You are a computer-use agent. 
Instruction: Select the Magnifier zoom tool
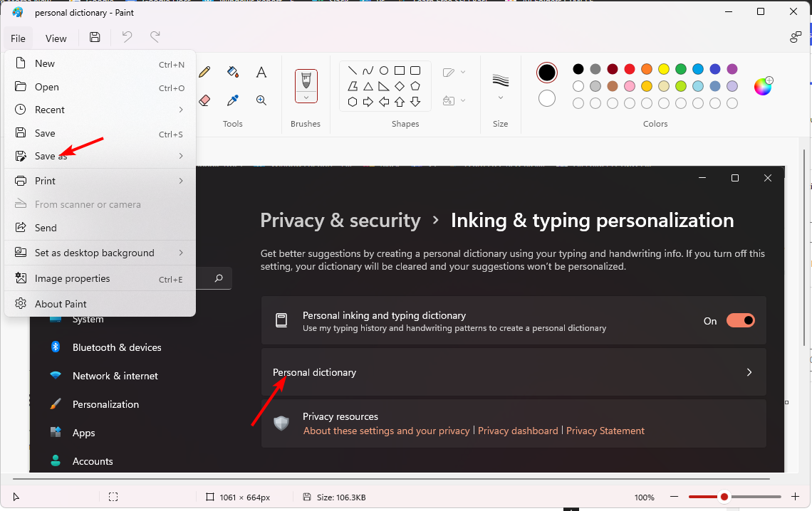261,100
